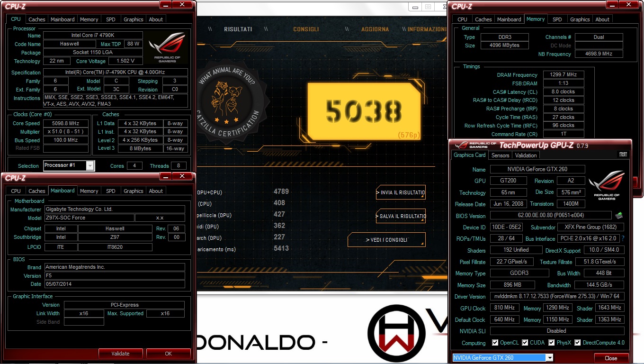644x364 pixels.
Task: Select Mainboard tab in top-left CPU-Z
Action: coord(63,19)
